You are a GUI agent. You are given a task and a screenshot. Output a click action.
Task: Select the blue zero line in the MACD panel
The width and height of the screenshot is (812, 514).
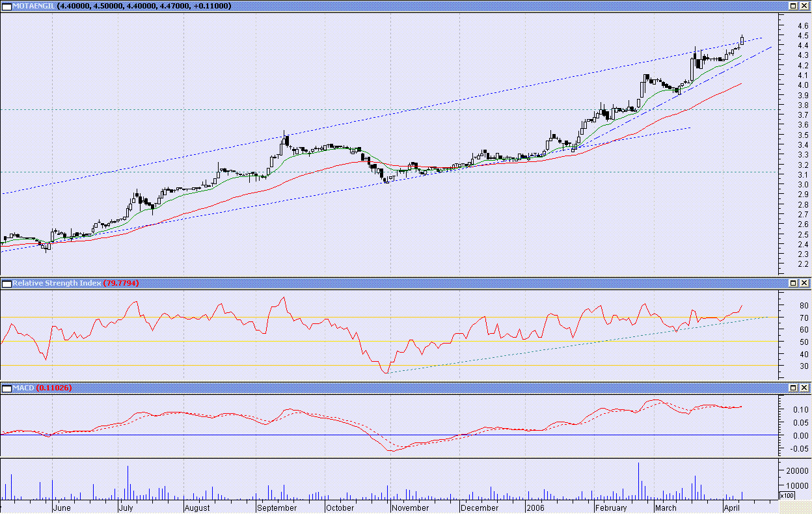pyautogui.click(x=389, y=435)
